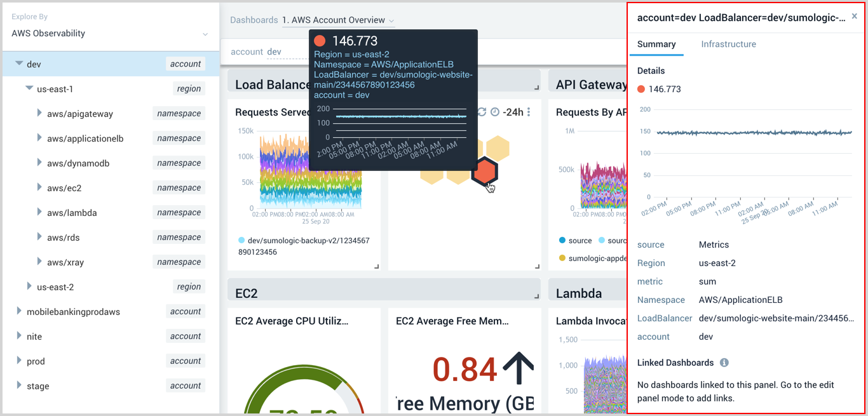
Task: Open the three-dot panel menu
Action: point(529,112)
